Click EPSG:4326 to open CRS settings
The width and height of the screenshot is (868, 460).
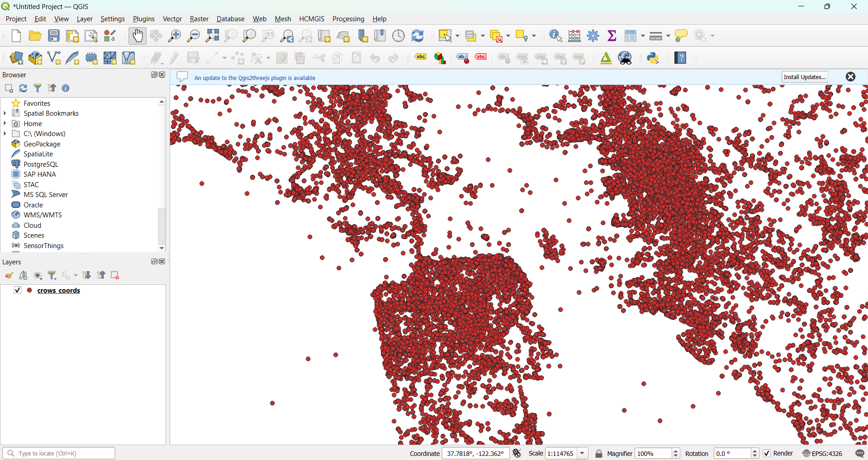click(826, 453)
